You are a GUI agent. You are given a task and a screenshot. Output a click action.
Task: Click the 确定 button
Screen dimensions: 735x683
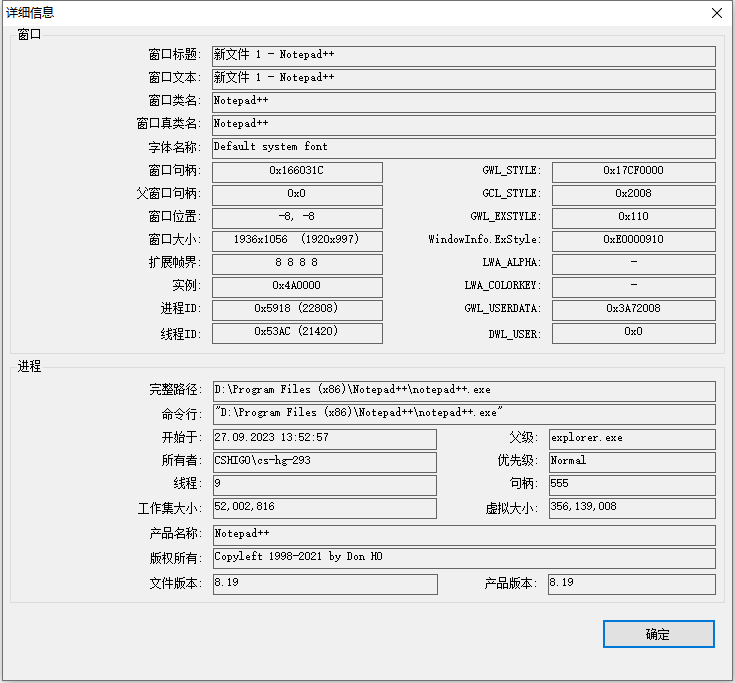[659, 634]
